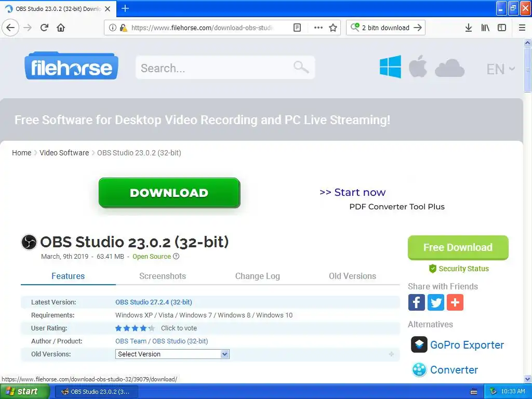Click the Converter app icon
The height and width of the screenshot is (399, 532).
tap(419, 370)
